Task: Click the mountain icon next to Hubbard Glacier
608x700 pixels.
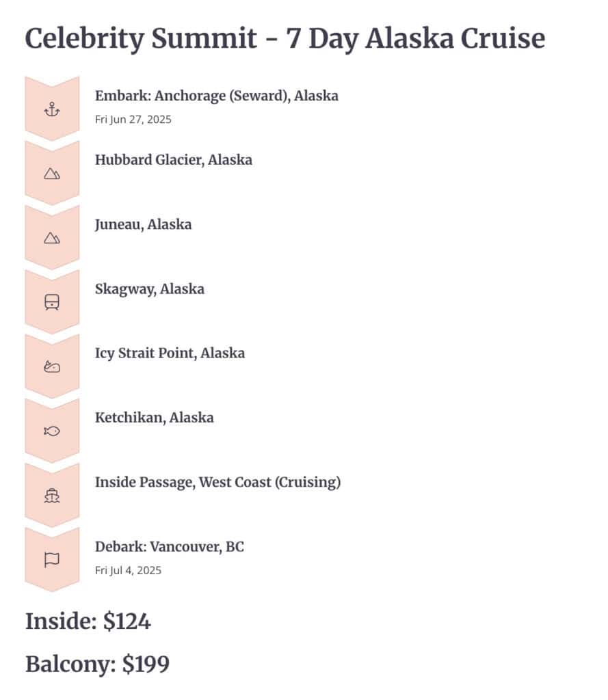Action: tap(52, 174)
